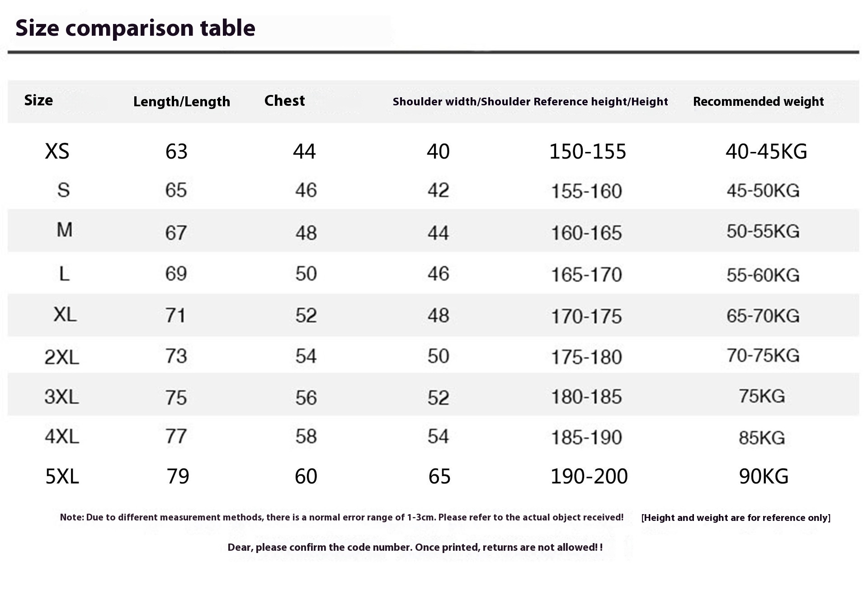Click chest value 52 in XL row
868x591 pixels.
[x=306, y=316]
